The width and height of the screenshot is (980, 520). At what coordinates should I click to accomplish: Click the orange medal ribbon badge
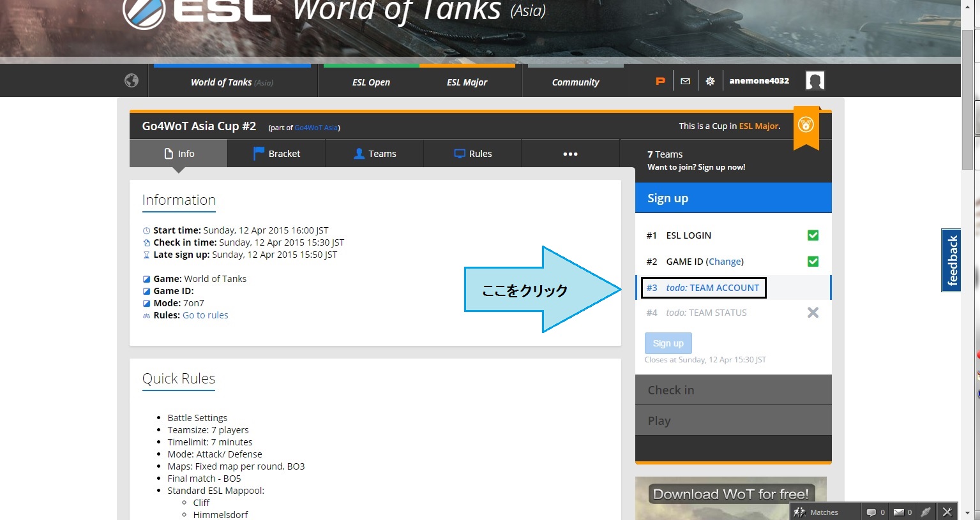[806, 126]
